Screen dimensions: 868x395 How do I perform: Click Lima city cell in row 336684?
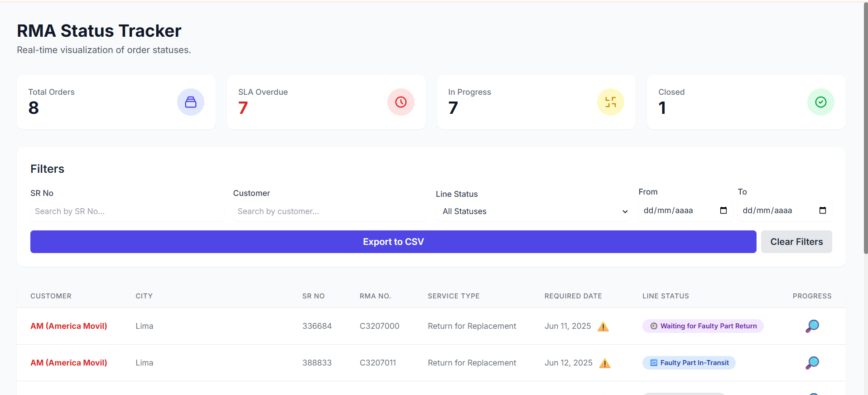pos(145,326)
